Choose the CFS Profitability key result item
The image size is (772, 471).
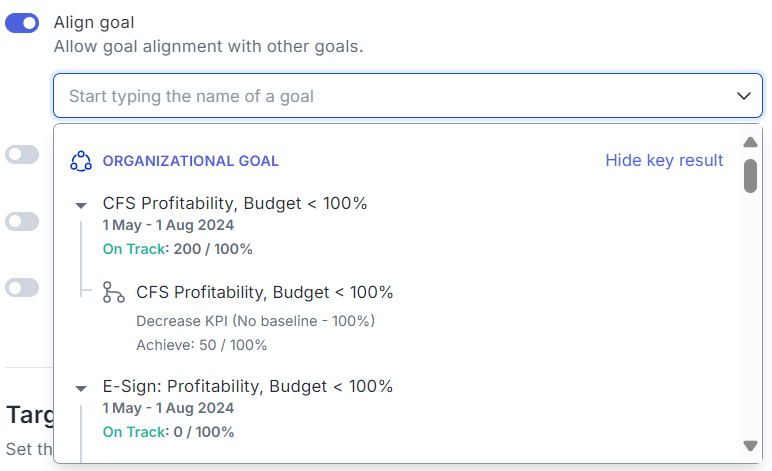click(x=264, y=292)
